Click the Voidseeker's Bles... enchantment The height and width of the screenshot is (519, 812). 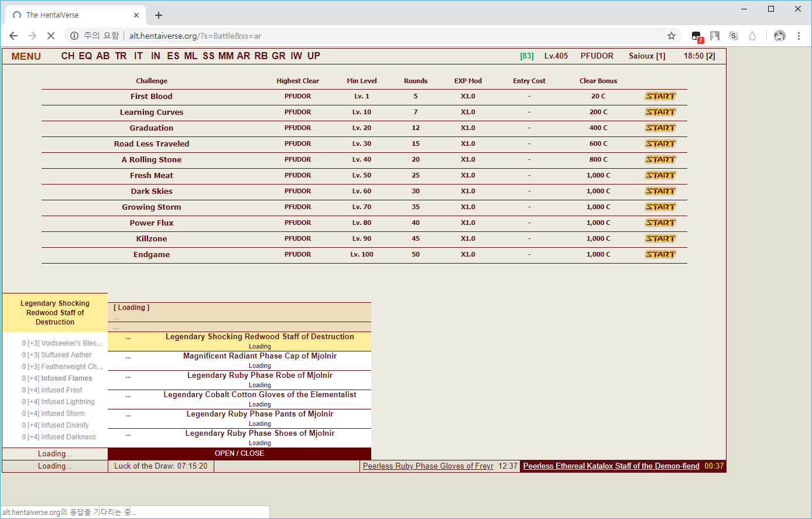(x=63, y=343)
